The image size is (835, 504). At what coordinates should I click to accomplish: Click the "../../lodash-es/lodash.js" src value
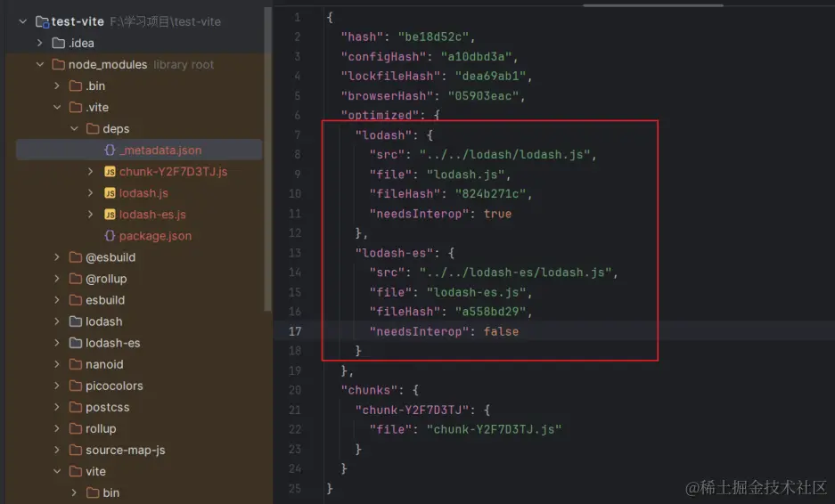[x=515, y=272]
